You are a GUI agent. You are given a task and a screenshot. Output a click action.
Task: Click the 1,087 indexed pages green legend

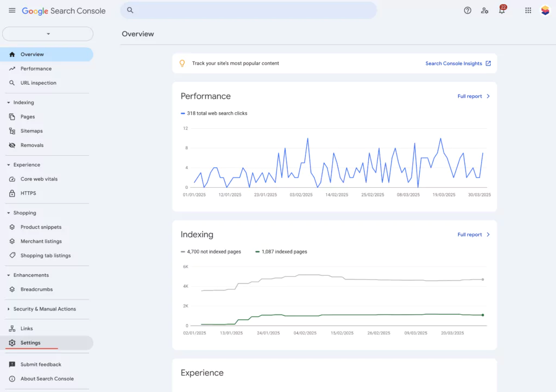point(281,252)
